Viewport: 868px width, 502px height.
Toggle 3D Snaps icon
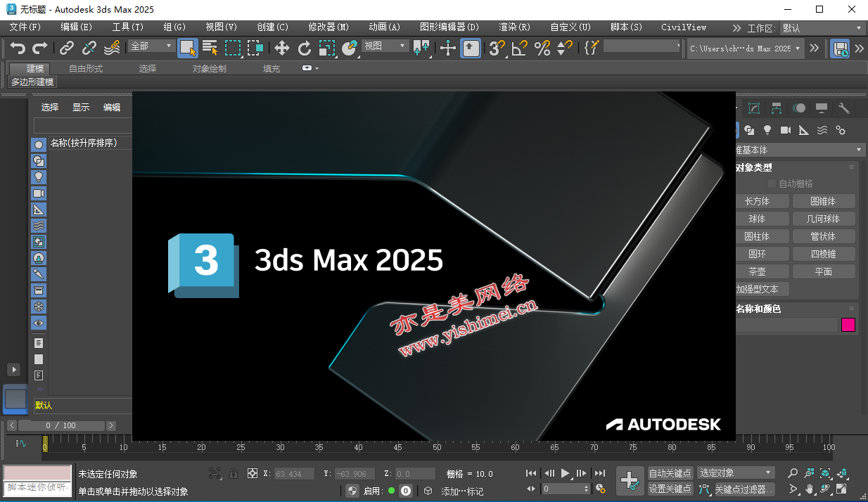(497, 48)
